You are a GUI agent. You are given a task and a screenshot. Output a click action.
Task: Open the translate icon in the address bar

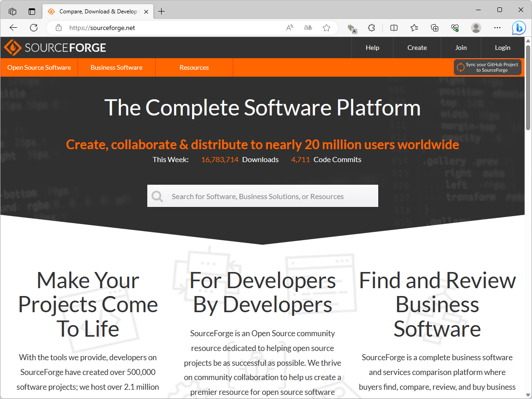click(x=308, y=28)
